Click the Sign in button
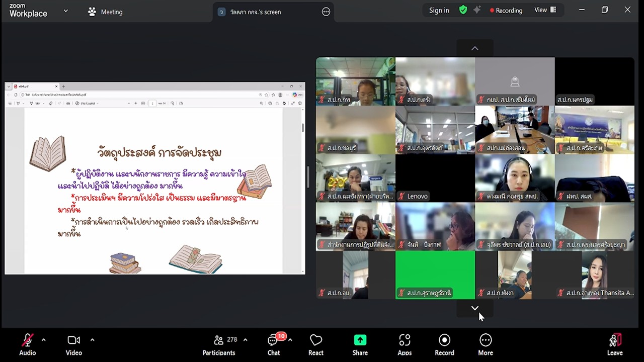This screenshot has height=362, width=644. point(439,10)
